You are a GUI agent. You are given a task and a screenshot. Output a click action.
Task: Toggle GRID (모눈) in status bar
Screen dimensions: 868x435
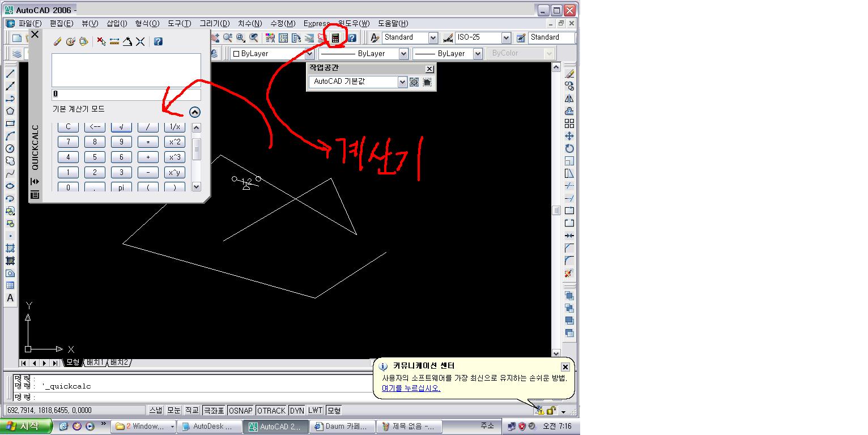(x=174, y=411)
